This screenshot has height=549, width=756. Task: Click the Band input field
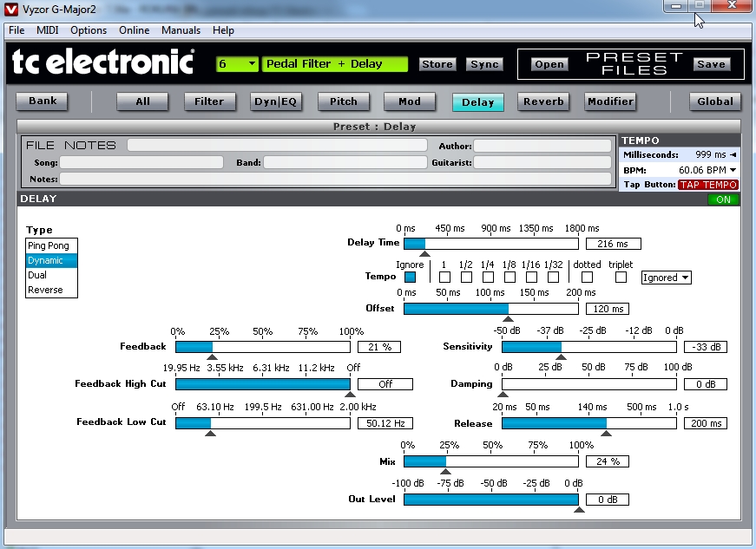pyautogui.click(x=345, y=162)
